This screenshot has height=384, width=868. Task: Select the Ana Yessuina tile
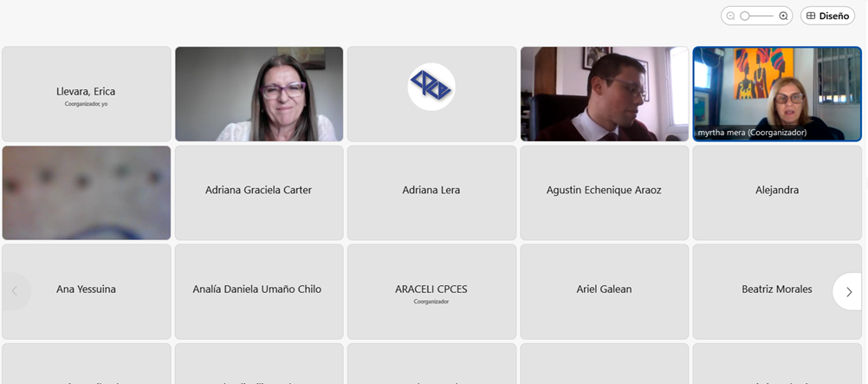87,291
